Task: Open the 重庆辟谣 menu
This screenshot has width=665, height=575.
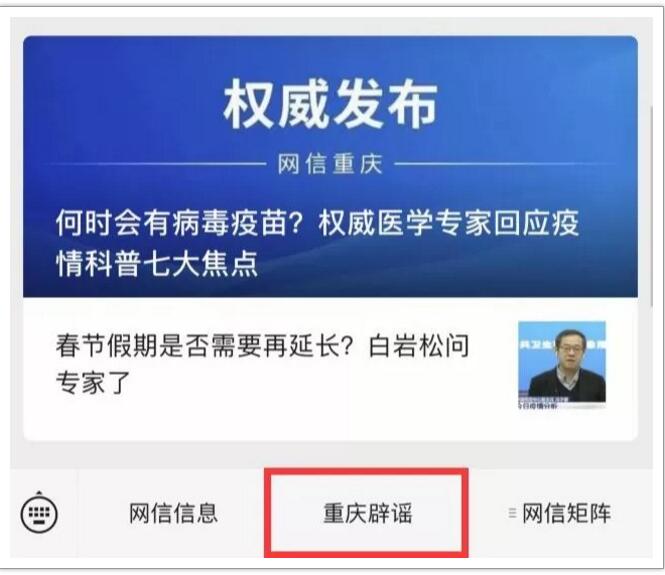Action: point(367,513)
